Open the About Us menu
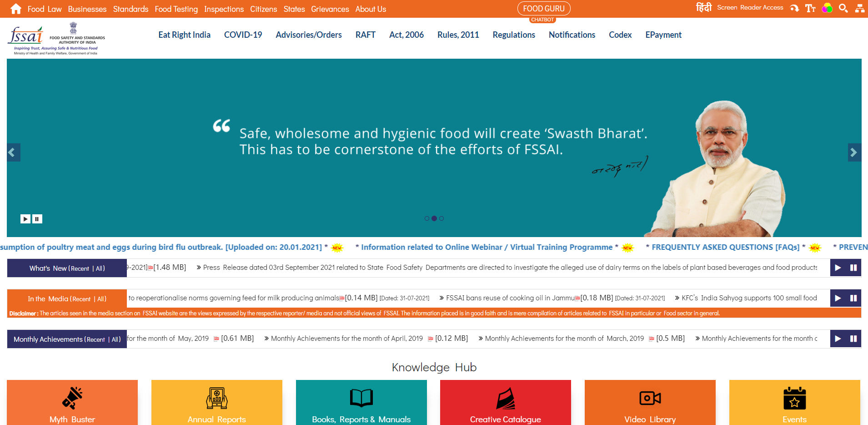This screenshot has width=868, height=425. point(371,9)
